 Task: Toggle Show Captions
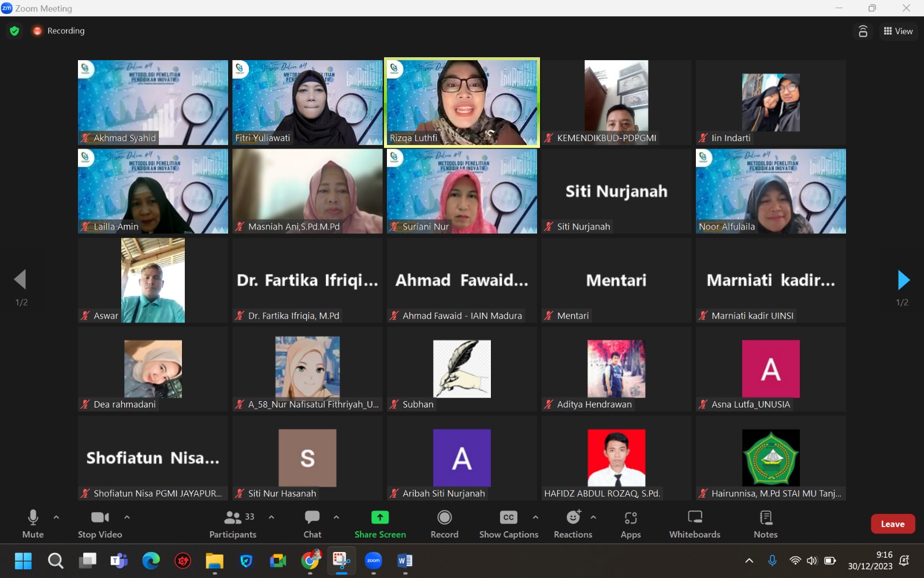tap(508, 524)
